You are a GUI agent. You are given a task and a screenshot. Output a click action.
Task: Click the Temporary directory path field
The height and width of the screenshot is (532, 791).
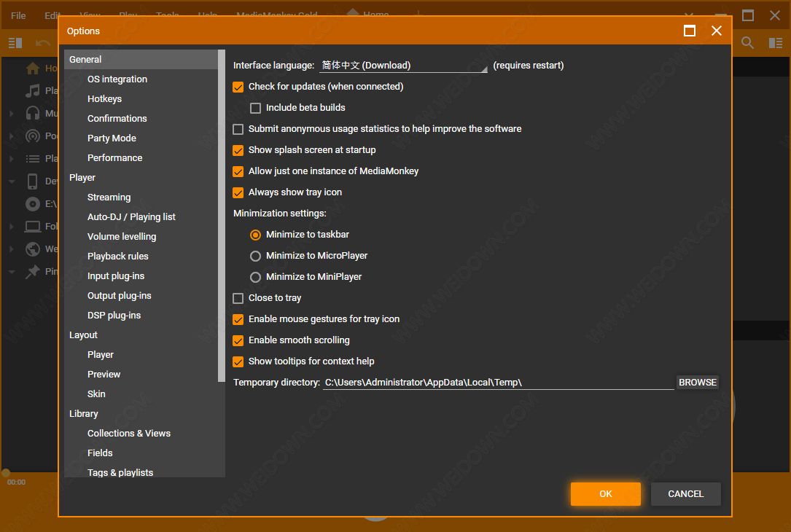coord(498,383)
